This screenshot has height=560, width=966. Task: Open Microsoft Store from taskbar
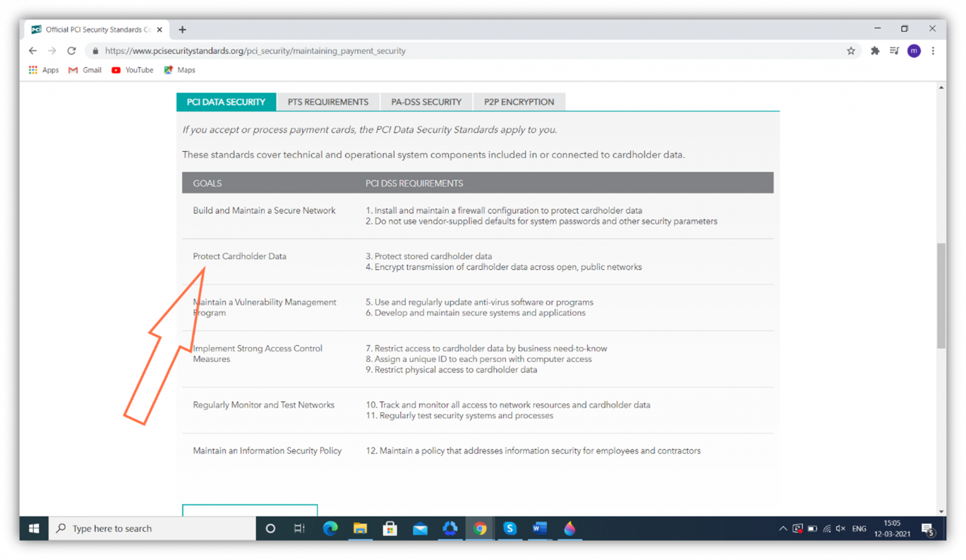pos(390,529)
